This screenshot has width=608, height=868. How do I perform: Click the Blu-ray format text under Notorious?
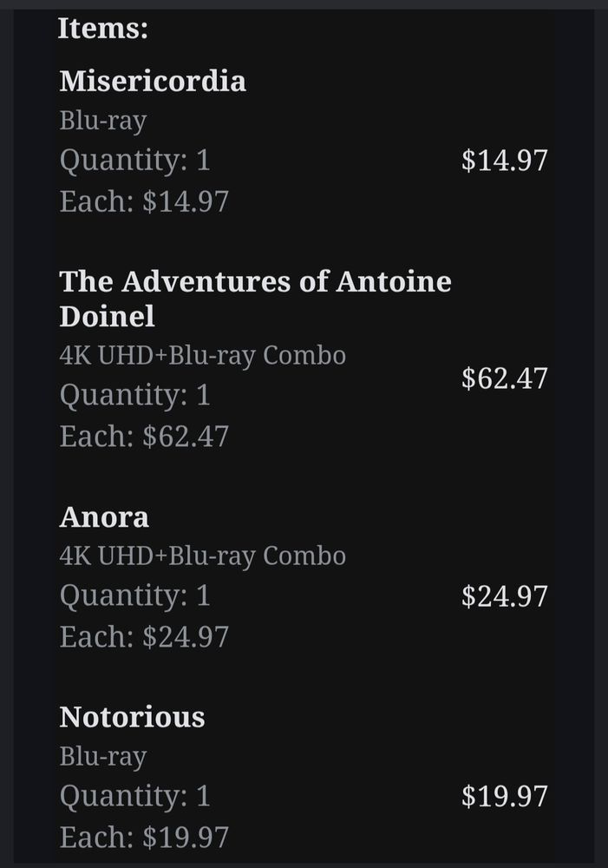[102, 756]
